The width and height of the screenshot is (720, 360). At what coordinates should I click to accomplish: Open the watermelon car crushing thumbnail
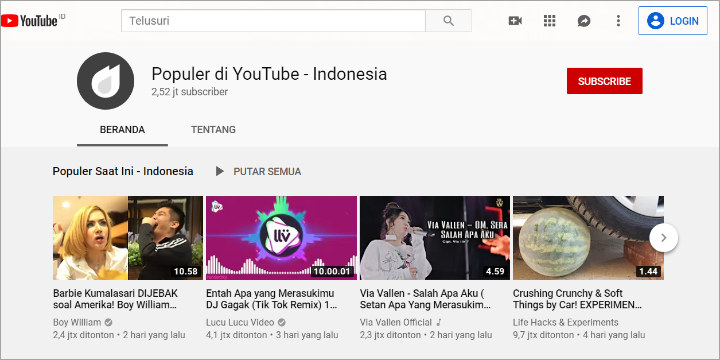(588, 238)
